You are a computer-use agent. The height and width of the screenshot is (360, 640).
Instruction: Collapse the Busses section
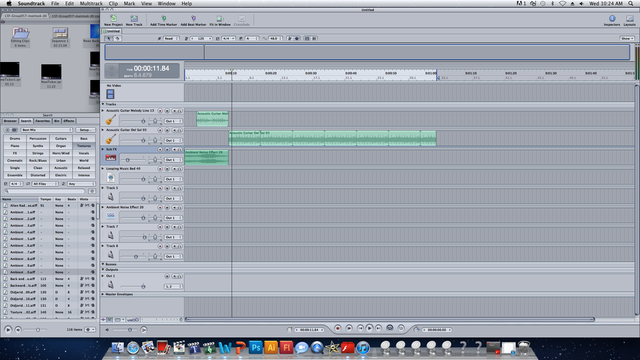103,264
